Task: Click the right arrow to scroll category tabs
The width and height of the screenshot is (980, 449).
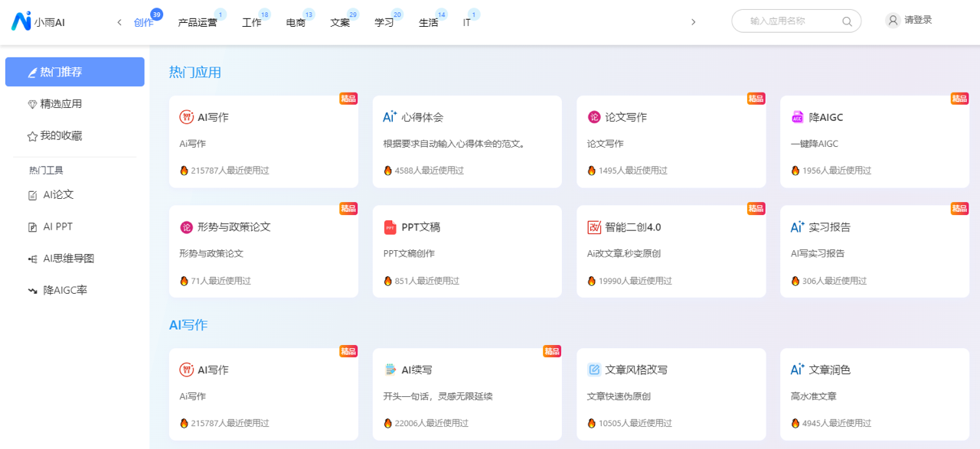Action: 694,22
